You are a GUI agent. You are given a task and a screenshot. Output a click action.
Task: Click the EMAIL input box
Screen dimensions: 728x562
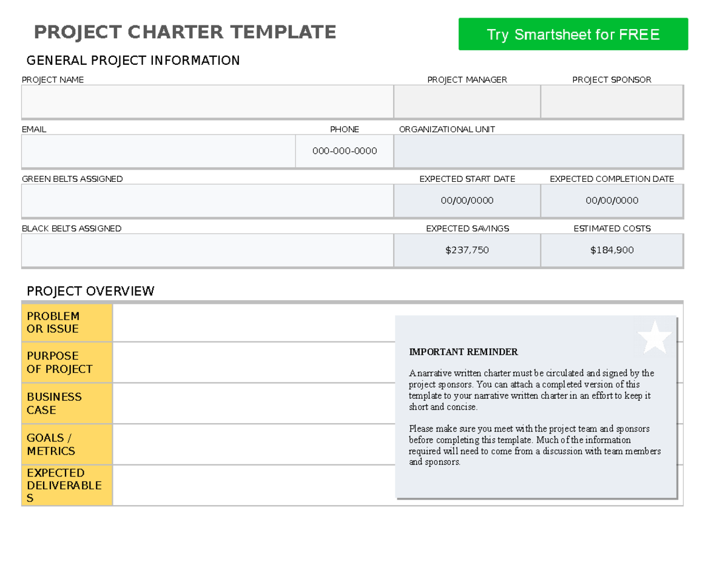(158, 150)
